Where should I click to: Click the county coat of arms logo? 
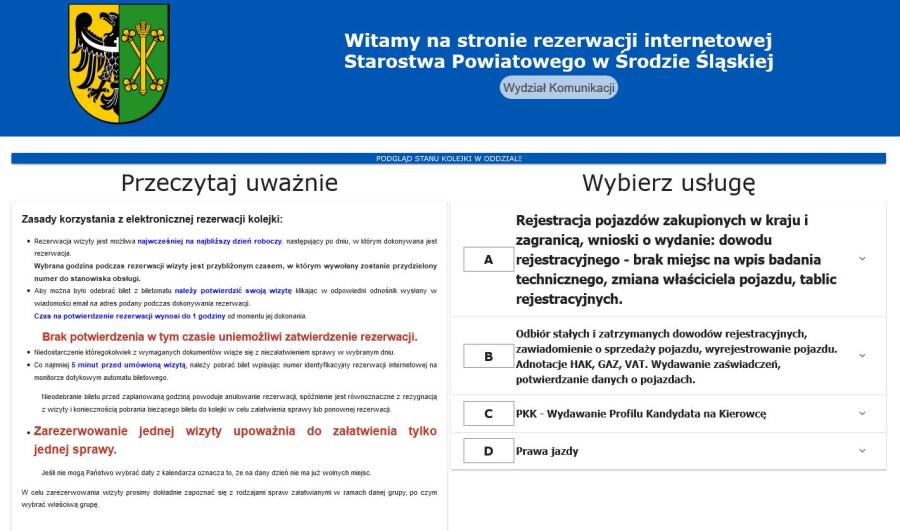pos(112,63)
